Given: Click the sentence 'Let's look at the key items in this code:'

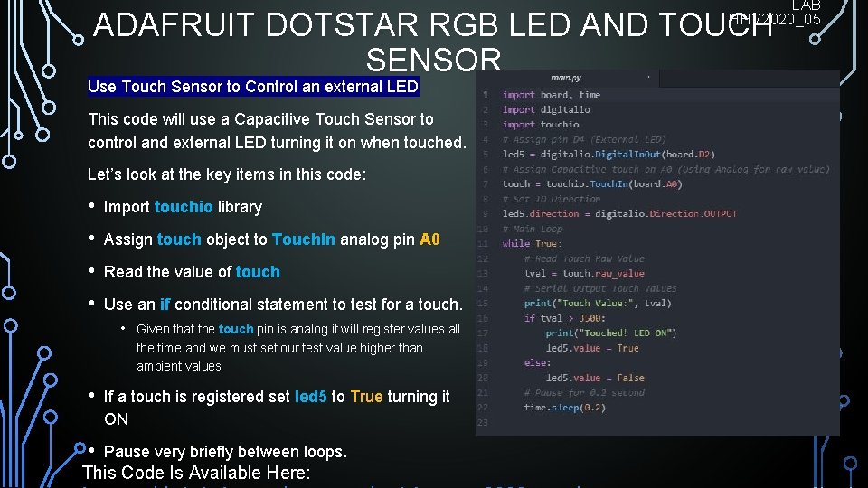Looking at the screenshot, I should [227, 174].
